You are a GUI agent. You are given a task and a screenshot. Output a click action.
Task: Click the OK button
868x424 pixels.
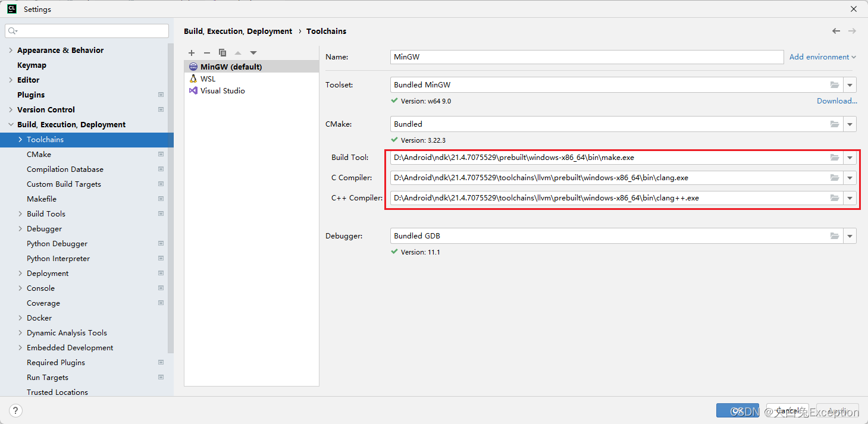point(738,411)
